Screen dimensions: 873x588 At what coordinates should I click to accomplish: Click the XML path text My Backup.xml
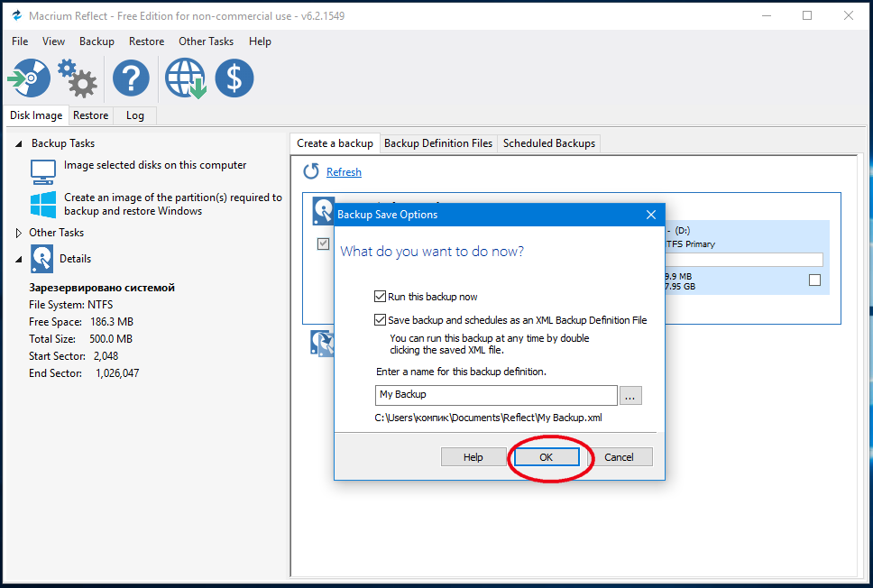click(488, 418)
